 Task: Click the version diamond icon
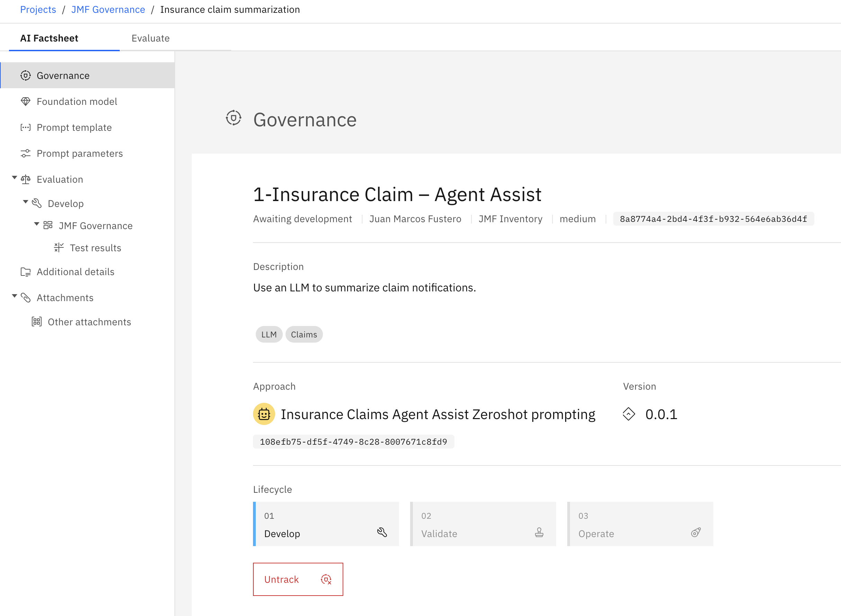pyautogui.click(x=629, y=414)
